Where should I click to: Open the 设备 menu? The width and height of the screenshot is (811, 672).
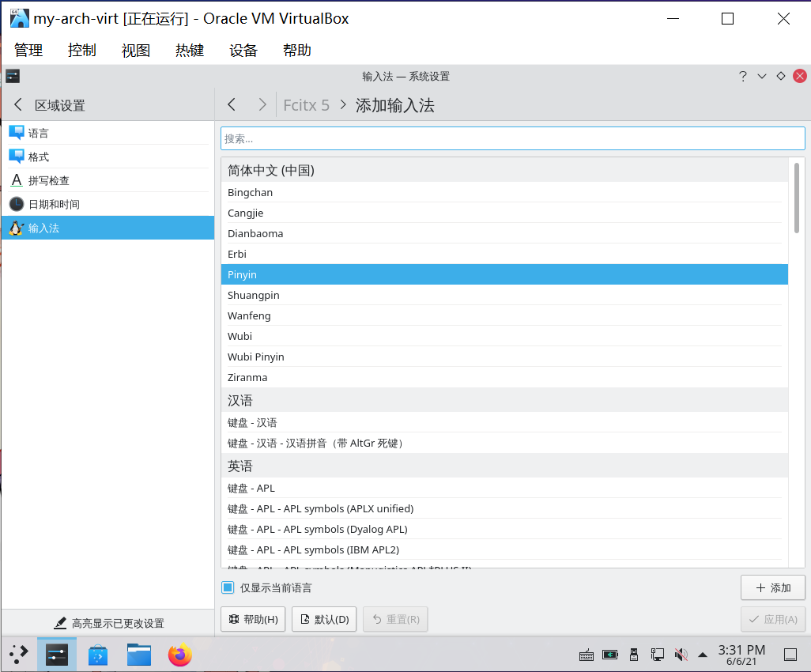(x=243, y=49)
